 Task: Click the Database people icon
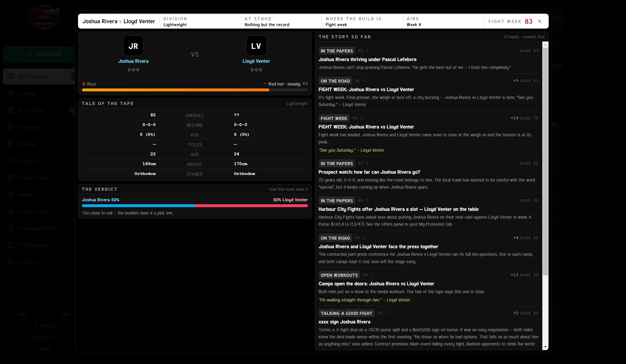click(x=11, y=262)
